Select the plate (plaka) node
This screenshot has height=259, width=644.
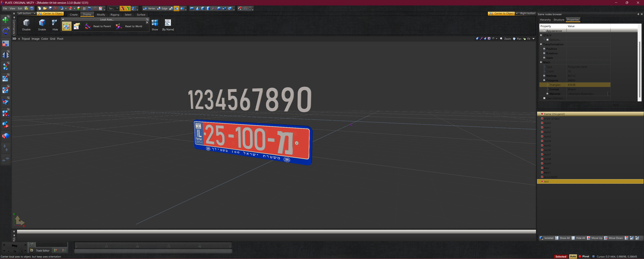click(552, 119)
